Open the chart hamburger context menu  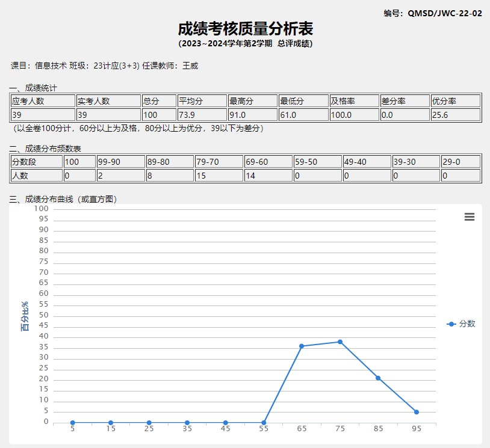[x=470, y=216]
